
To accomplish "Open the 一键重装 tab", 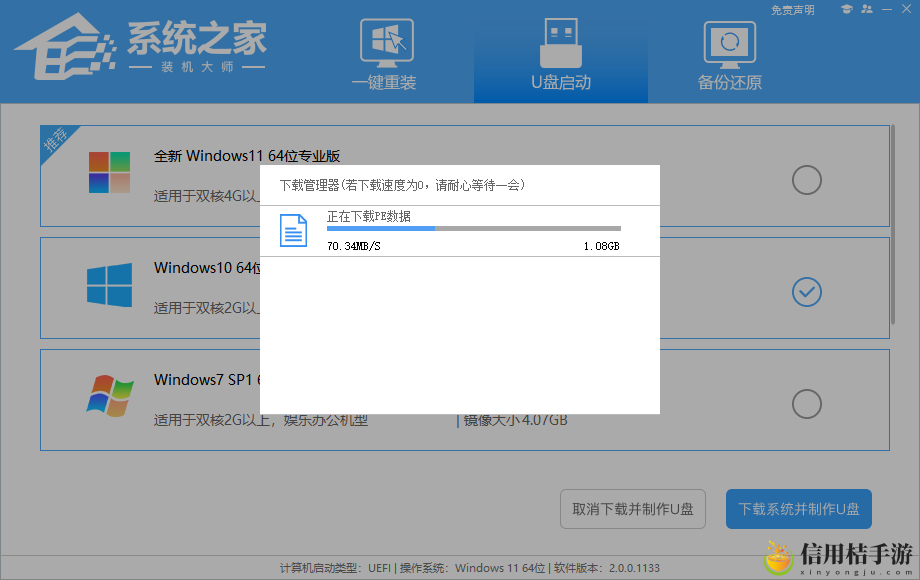I will tap(385, 55).
